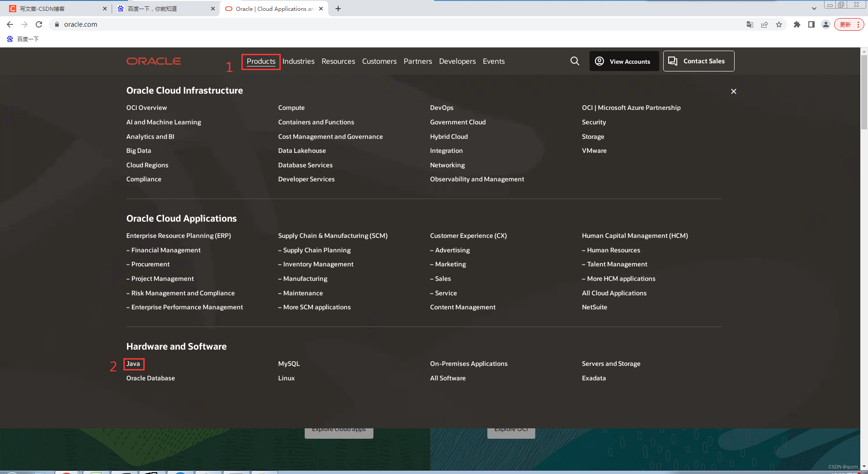Close the Oracle tab

[321, 9]
